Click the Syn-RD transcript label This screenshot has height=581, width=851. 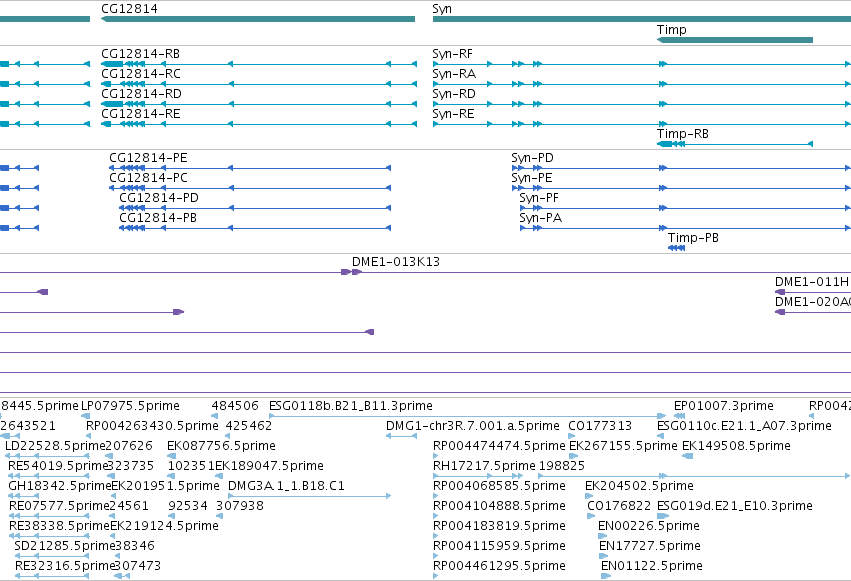click(454, 94)
